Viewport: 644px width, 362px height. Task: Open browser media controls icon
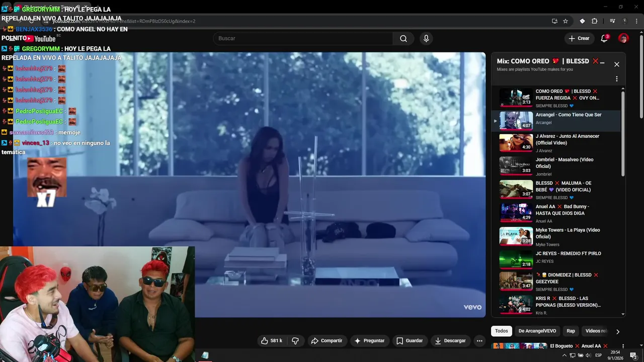tap(612, 21)
